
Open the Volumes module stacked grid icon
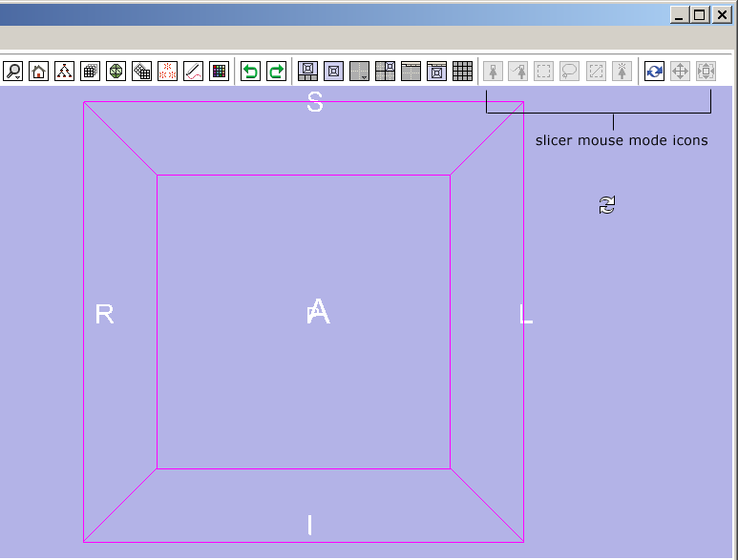tap(91, 71)
